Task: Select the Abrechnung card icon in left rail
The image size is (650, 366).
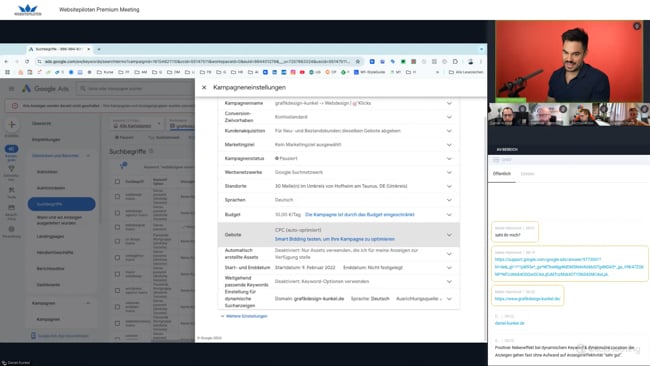Action: tap(11, 208)
